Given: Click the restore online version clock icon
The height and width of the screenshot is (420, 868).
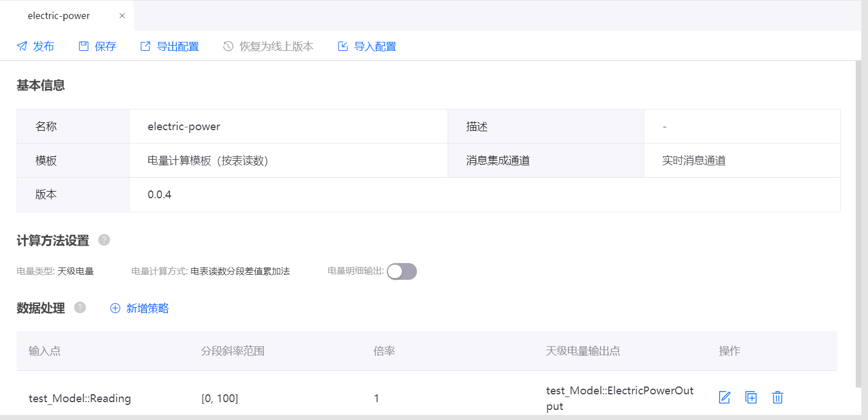Looking at the screenshot, I should [228, 46].
